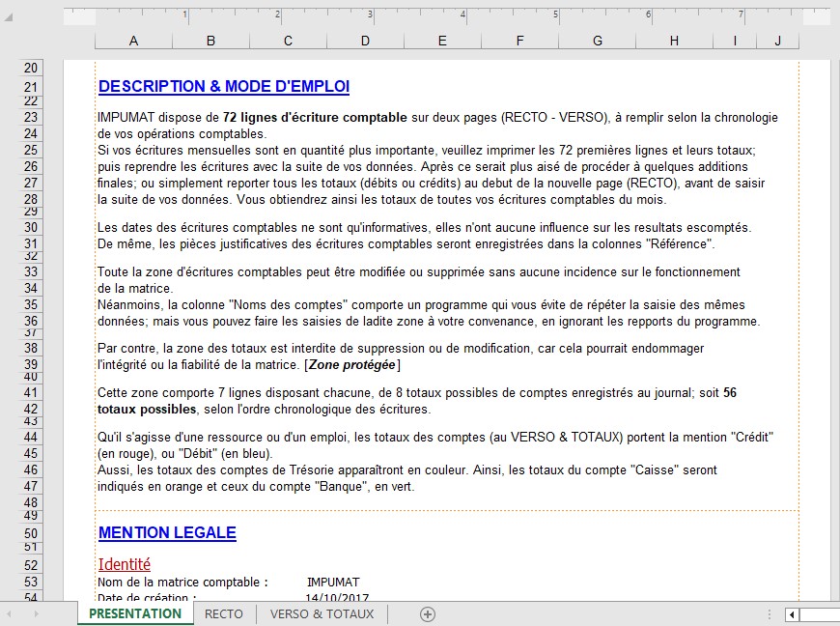Click the "MENTION LEGALE" heading

pyautogui.click(x=167, y=532)
